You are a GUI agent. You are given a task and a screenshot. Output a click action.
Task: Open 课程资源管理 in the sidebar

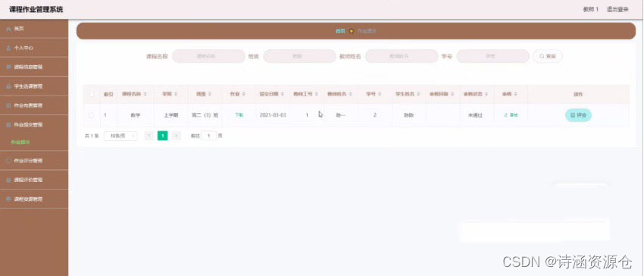pos(34,199)
